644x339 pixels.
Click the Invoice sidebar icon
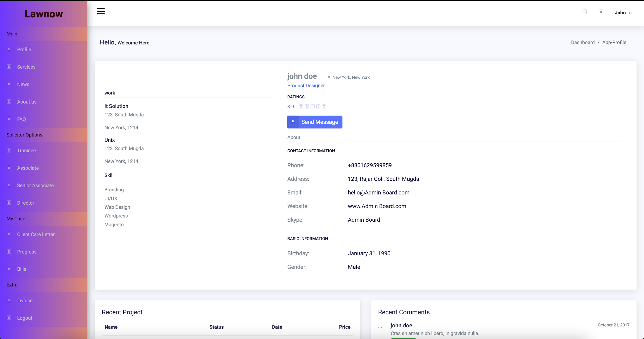click(x=9, y=300)
